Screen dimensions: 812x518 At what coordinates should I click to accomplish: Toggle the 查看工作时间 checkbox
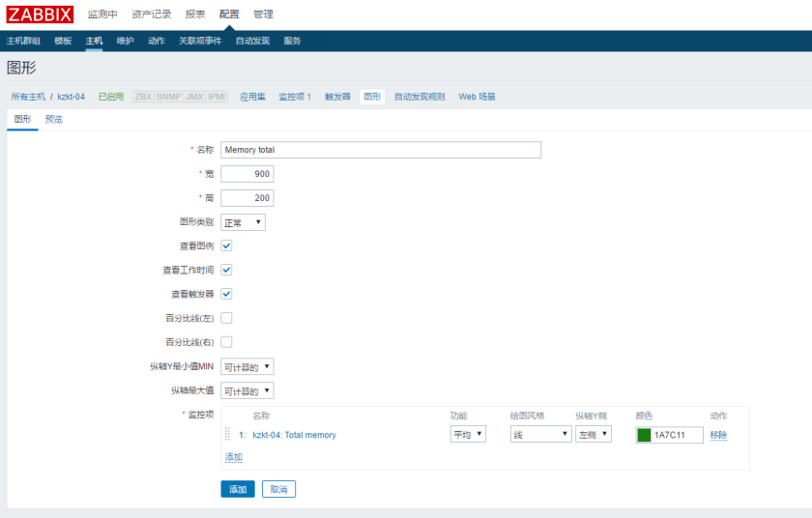pos(226,270)
